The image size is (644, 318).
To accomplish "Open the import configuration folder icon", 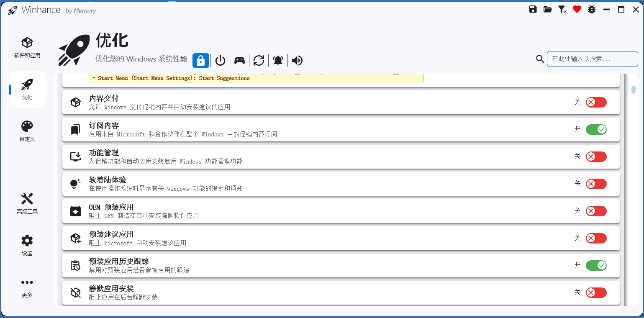I will [x=547, y=9].
